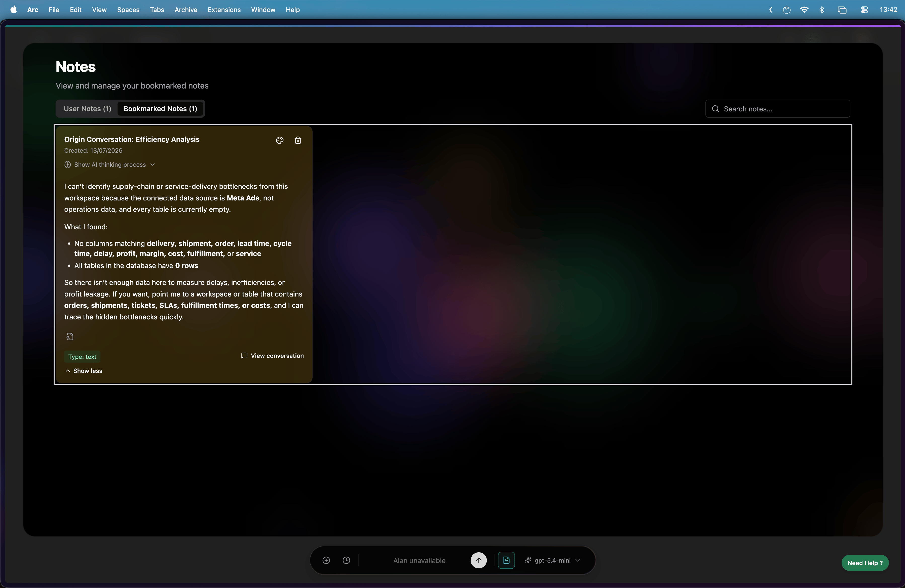Open the Window menu

pyautogui.click(x=263, y=10)
